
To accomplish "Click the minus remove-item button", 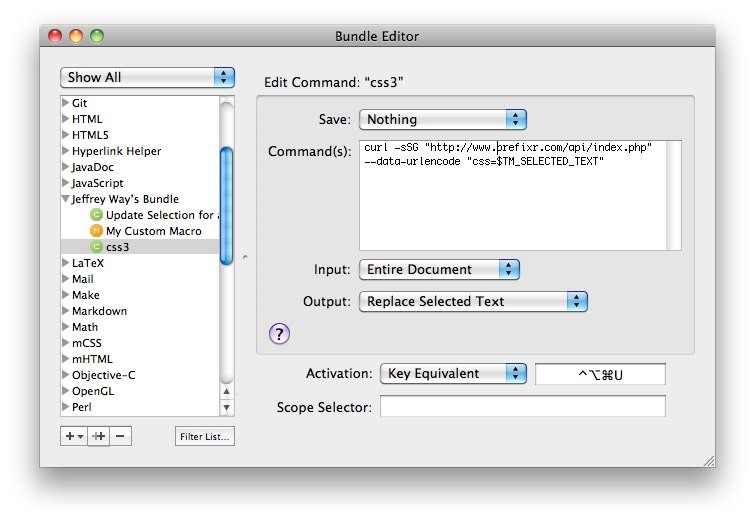I will click(120, 436).
